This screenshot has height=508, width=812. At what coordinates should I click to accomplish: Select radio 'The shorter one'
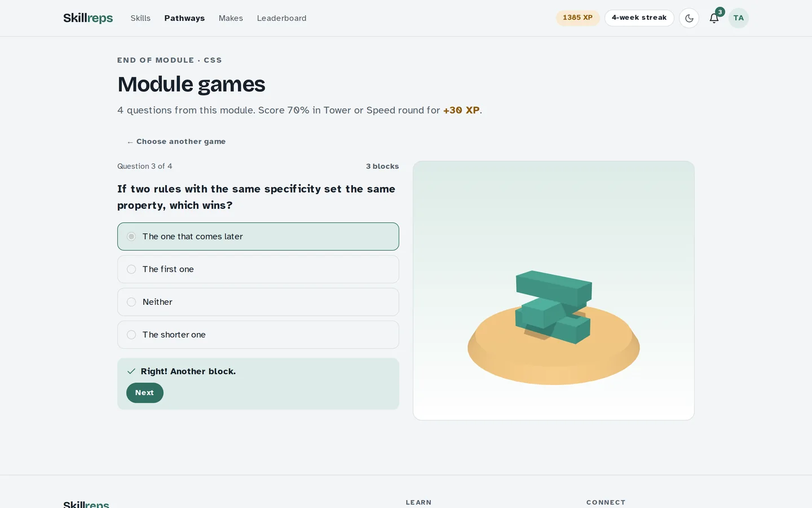coord(258,335)
